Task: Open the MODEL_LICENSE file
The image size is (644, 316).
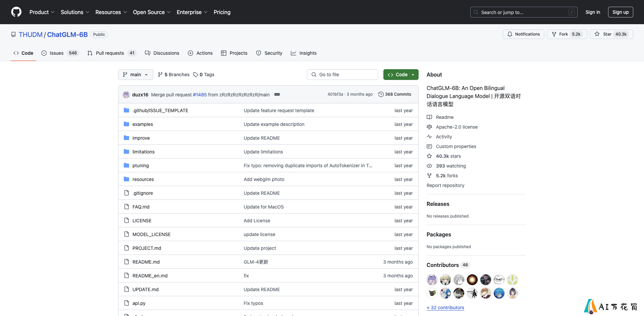Action: 151,234
